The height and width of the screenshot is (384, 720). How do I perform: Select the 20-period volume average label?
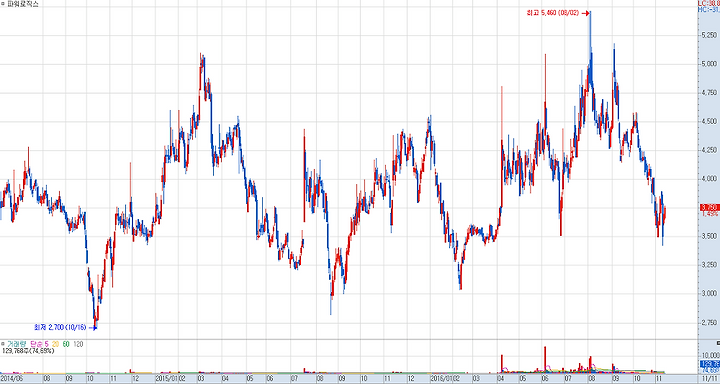55,344
